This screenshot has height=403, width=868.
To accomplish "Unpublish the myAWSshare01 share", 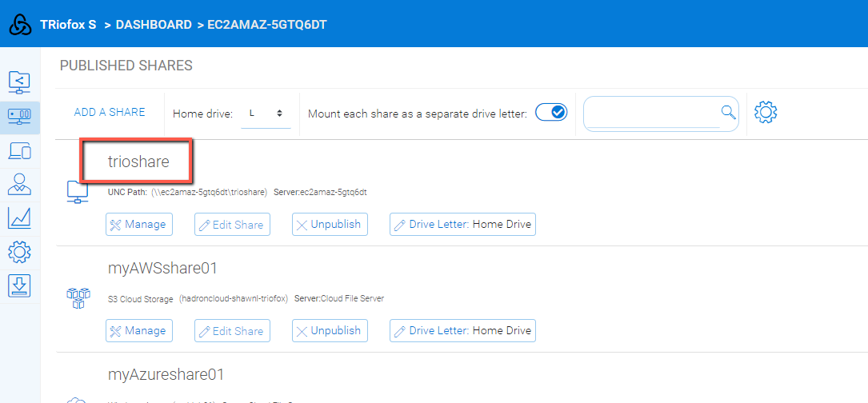I will click(330, 330).
